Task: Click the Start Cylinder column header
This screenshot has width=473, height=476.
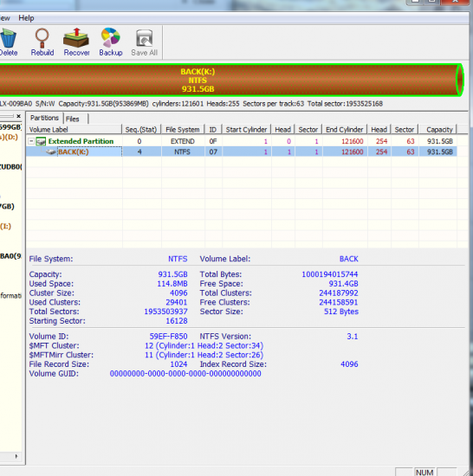Action: pyautogui.click(x=246, y=130)
